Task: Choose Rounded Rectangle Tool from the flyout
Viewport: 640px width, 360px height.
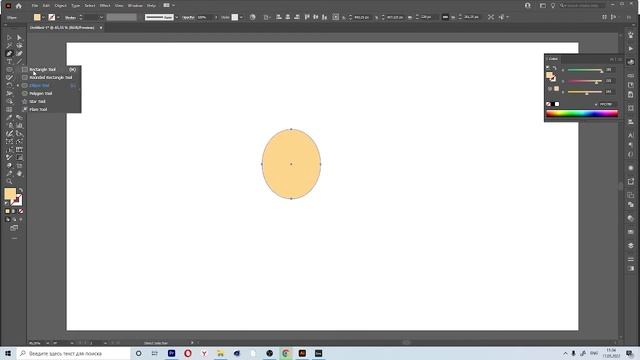Action: pos(50,78)
